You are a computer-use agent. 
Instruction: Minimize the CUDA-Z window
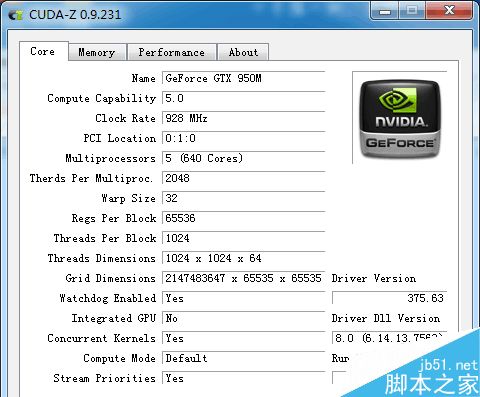(385, 11)
